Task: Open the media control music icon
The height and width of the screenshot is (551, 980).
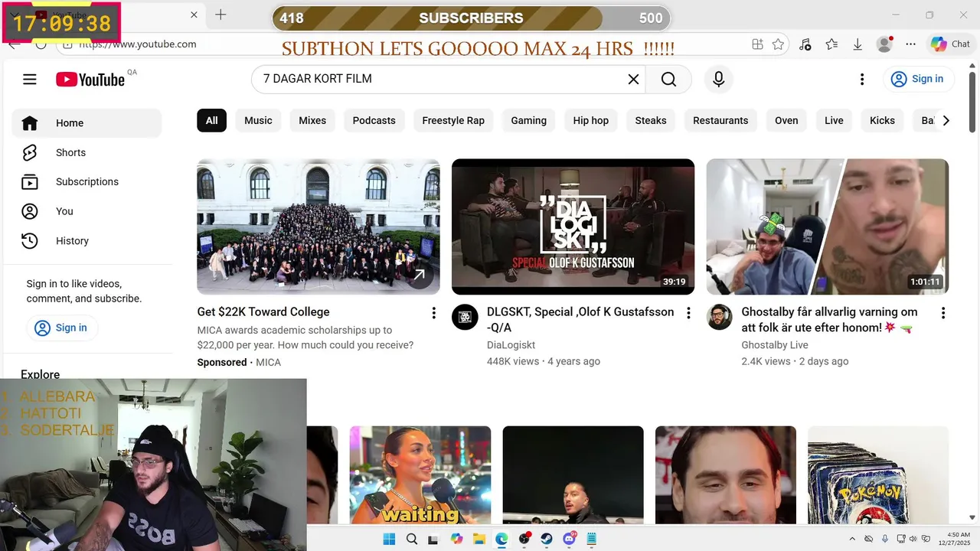Action: click(805, 44)
